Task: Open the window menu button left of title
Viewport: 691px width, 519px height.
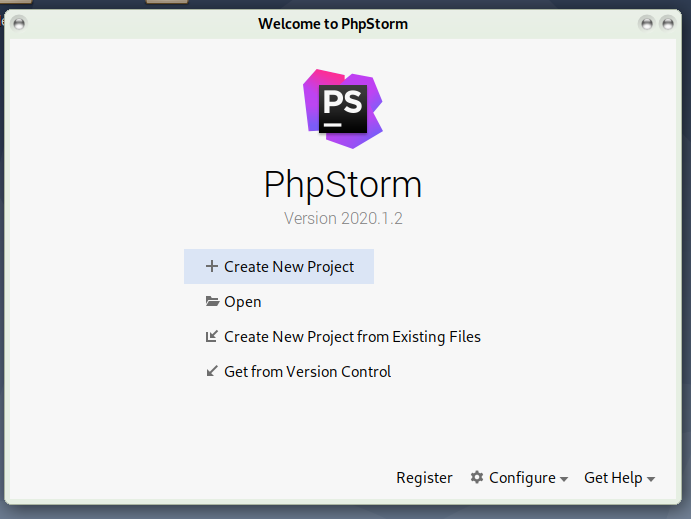Action: [19, 23]
